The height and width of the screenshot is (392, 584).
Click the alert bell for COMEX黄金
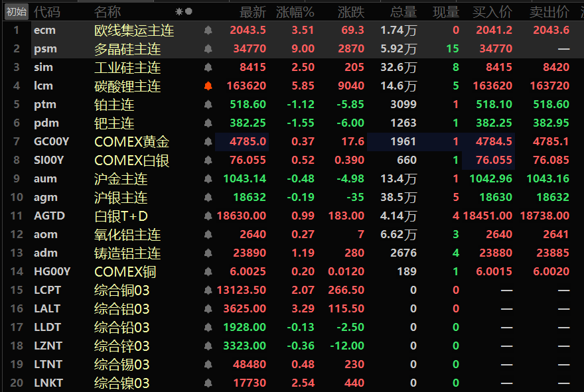[x=208, y=141]
